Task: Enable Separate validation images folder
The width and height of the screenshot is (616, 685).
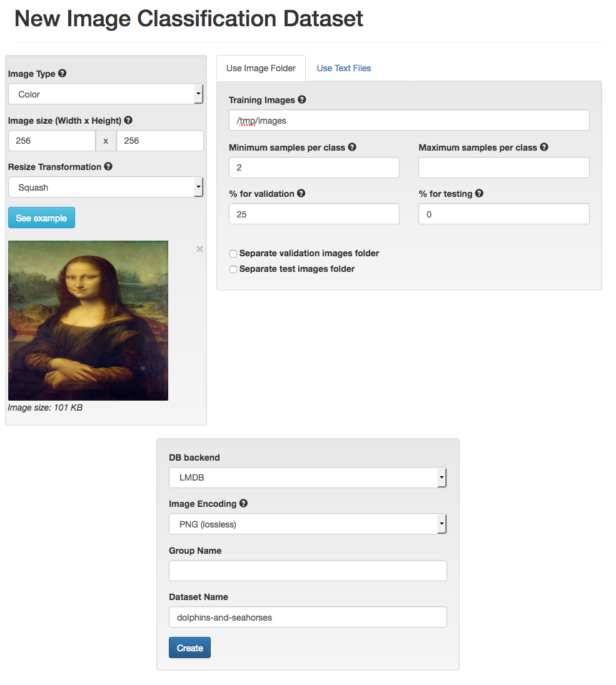Action: pyautogui.click(x=233, y=254)
